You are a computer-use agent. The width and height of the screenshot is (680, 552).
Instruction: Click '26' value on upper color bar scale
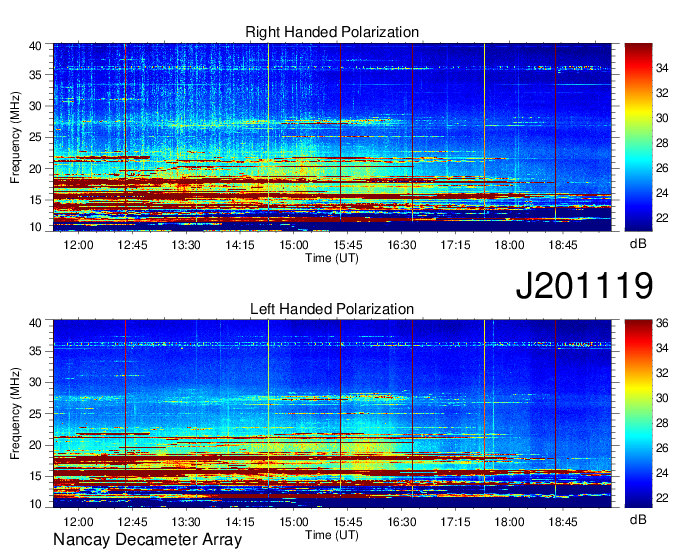(x=662, y=168)
